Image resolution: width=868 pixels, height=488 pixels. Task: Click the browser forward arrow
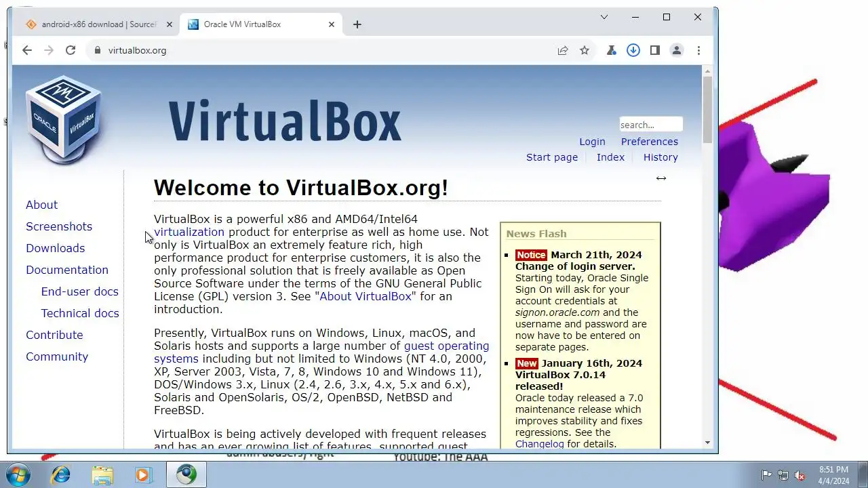pyautogui.click(x=49, y=50)
